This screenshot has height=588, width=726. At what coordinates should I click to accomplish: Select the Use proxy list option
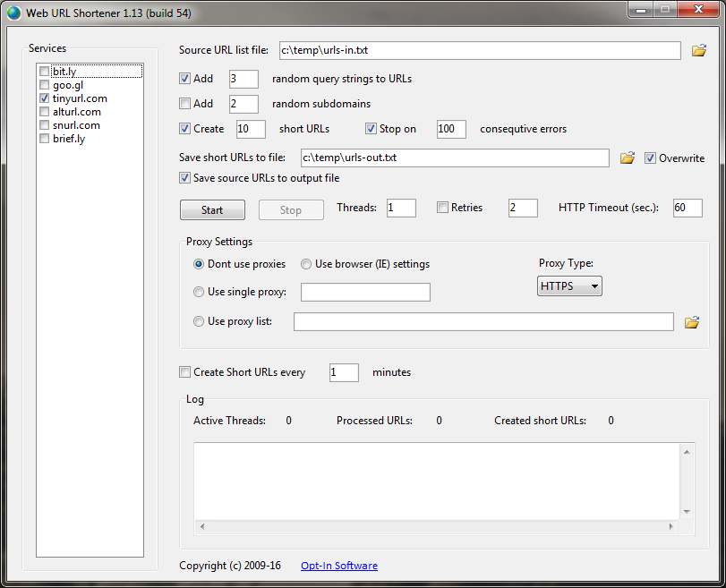point(199,321)
